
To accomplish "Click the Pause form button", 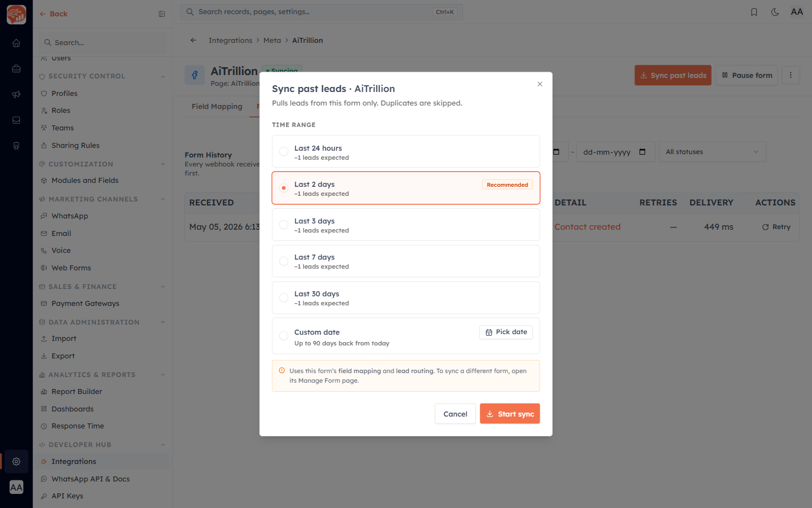I will pyautogui.click(x=747, y=75).
